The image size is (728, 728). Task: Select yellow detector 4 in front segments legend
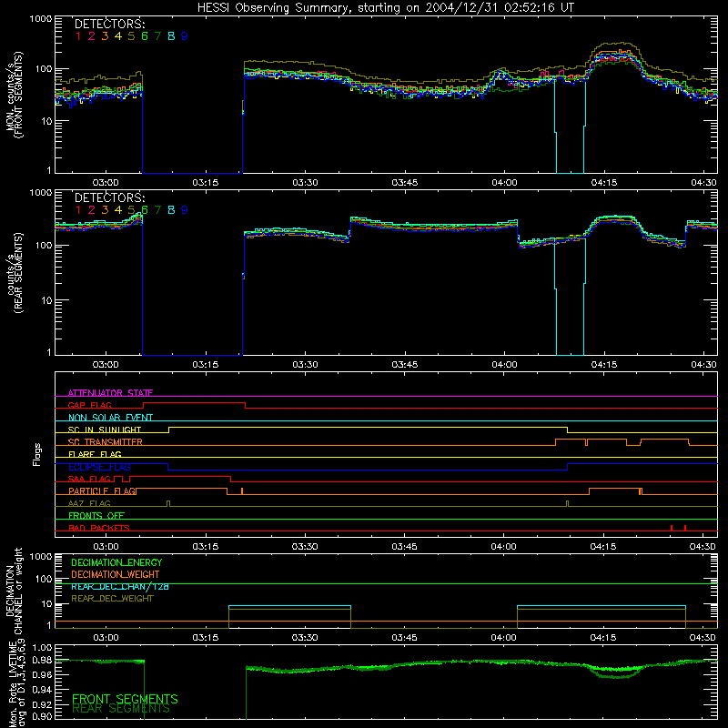[x=118, y=36]
